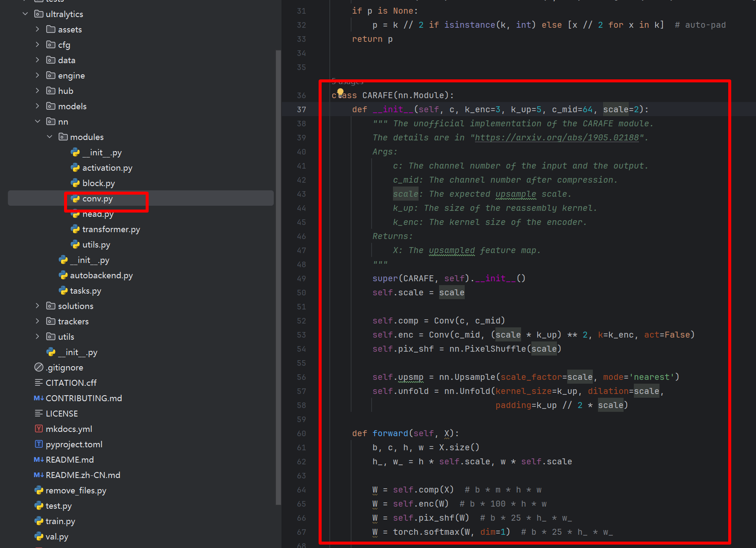Click the Markdown icon of README.md
Screen dimensions: 756x548
[39, 460]
